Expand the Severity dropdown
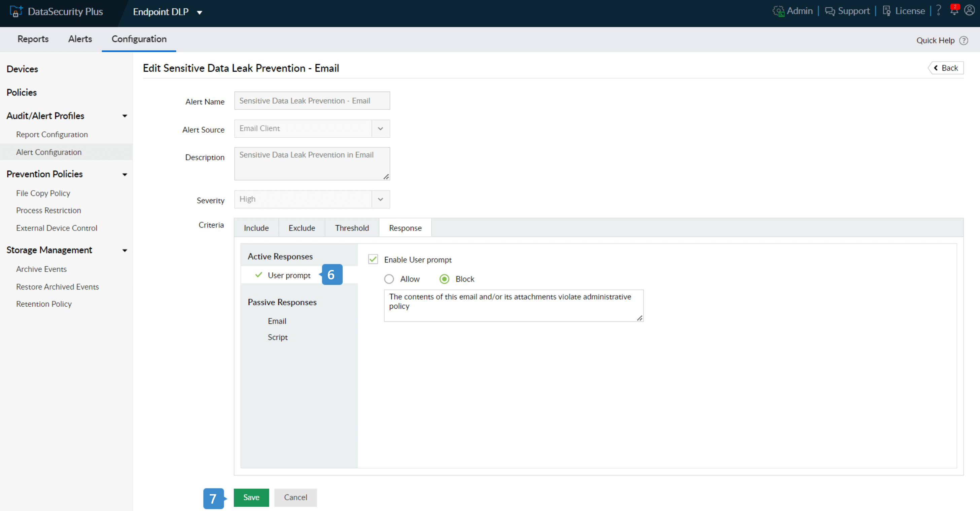This screenshot has width=980, height=511. click(380, 199)
